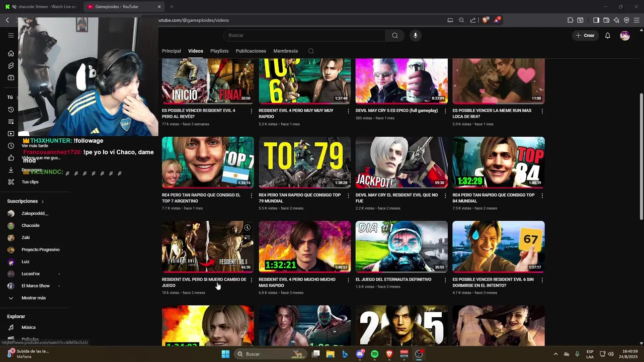The width and height of the screenshot is (644, 362).
Task: Open watch History icon in sidebar
Action: [x=11, y=110]
